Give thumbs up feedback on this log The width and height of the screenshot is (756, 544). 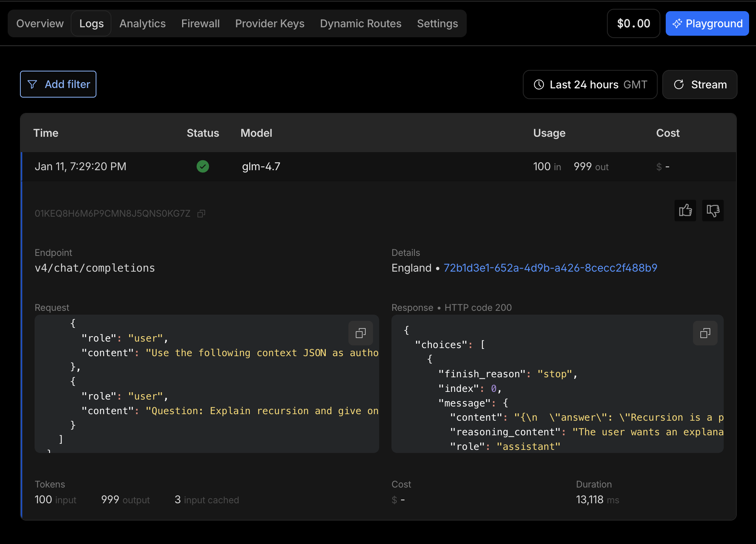click(x=685, y=211)
